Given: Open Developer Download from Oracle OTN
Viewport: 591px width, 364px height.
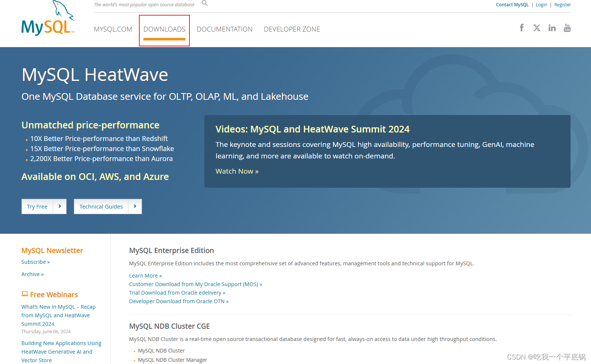Looking at the screenshot, I should pyautogui.click(x=179, y=301).
